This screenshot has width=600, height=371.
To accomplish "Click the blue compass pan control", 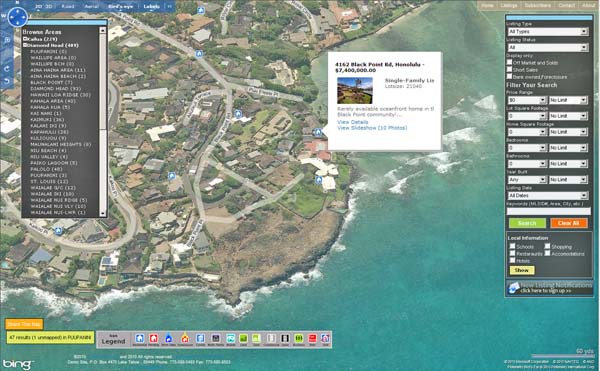I will (x=18, y=16).
